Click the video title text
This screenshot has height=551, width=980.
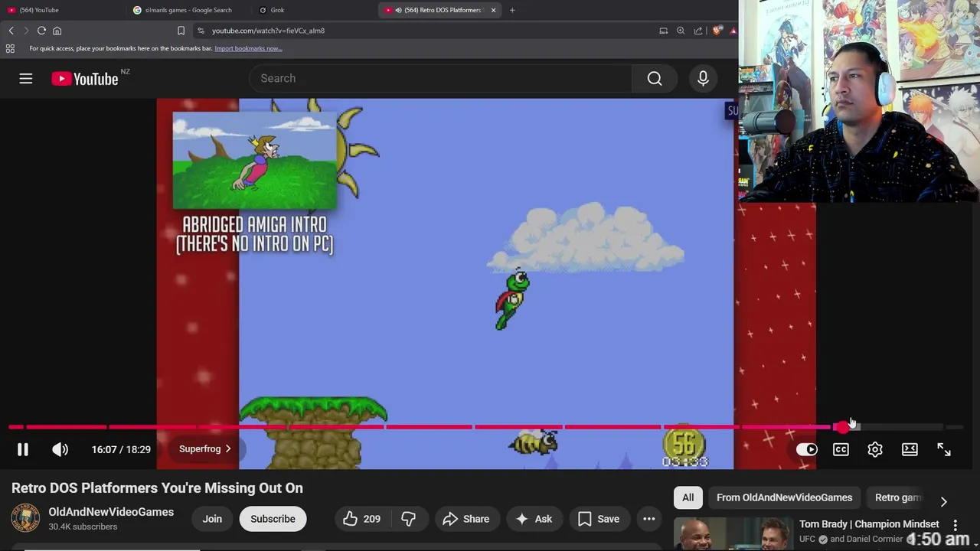157,488
